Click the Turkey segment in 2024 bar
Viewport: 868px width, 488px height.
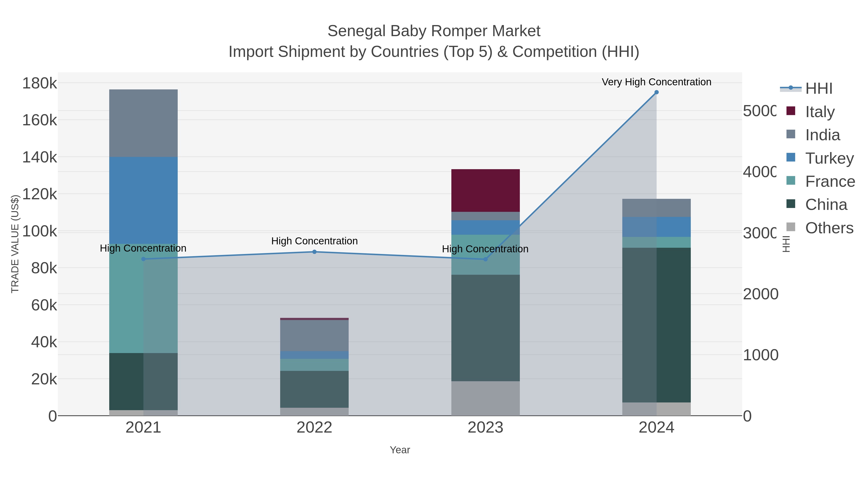(x=656, y=227)
